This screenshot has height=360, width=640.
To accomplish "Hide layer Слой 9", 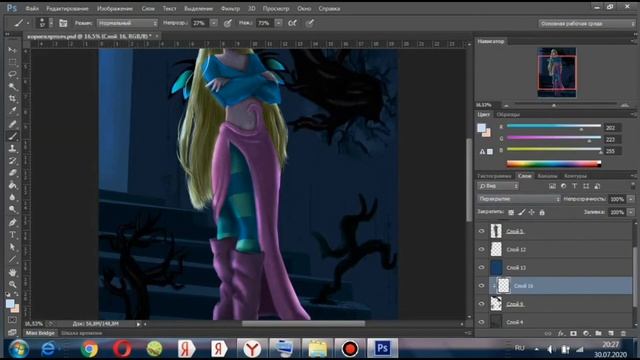I will [x=481, y=304].
